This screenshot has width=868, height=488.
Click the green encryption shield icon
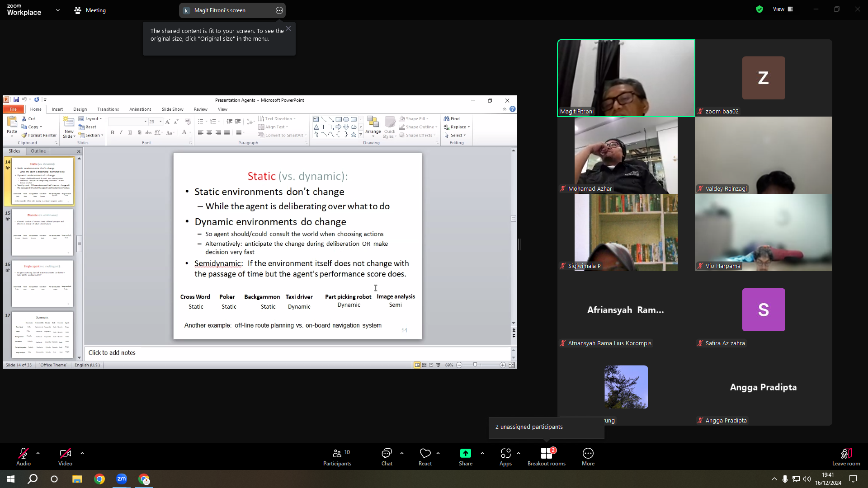[x=759, y=9]
